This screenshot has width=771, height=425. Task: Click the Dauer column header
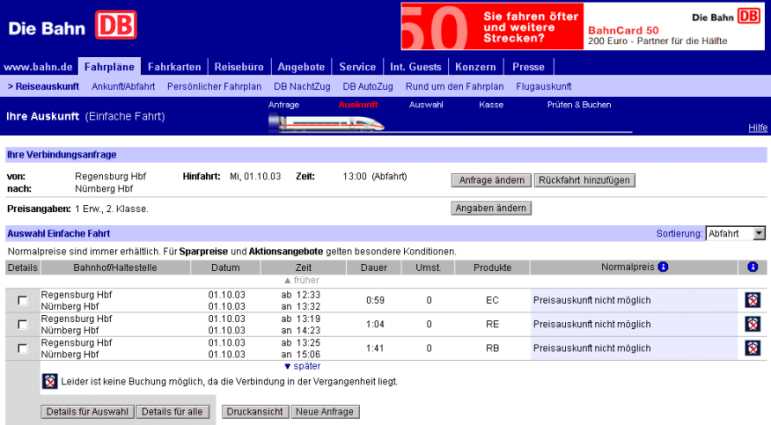[374, 268]
